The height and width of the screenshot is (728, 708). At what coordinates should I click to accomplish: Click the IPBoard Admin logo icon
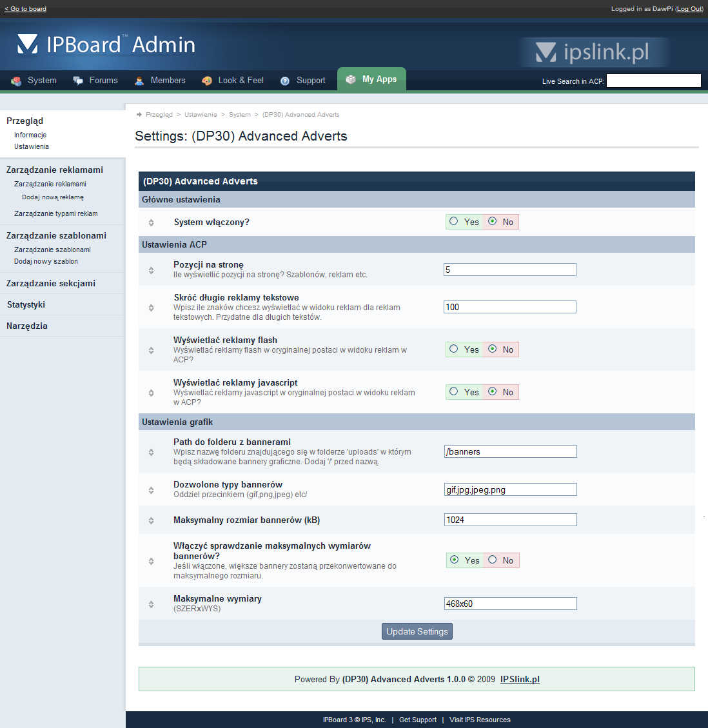tap(28, 44)
